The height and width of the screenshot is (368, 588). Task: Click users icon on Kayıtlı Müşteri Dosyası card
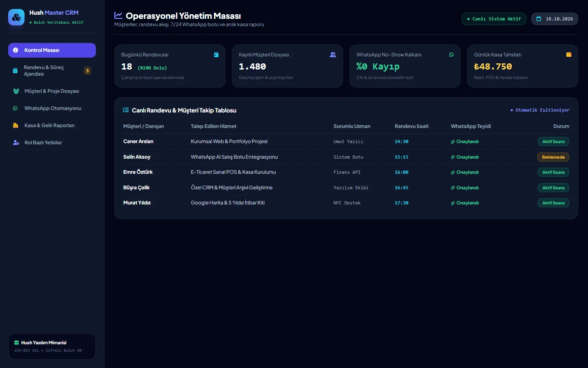(x=333, y=55)
